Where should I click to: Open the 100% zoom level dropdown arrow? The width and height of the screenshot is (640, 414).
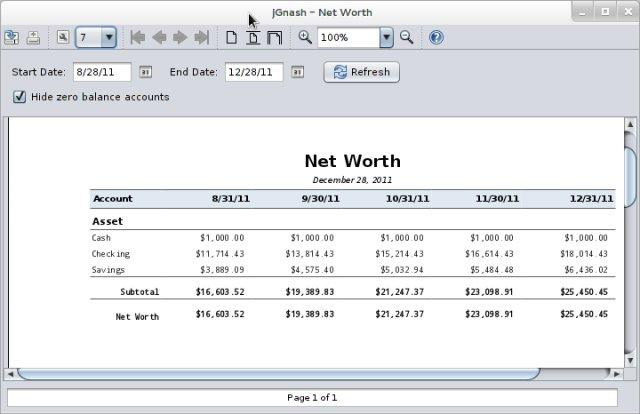387,38
